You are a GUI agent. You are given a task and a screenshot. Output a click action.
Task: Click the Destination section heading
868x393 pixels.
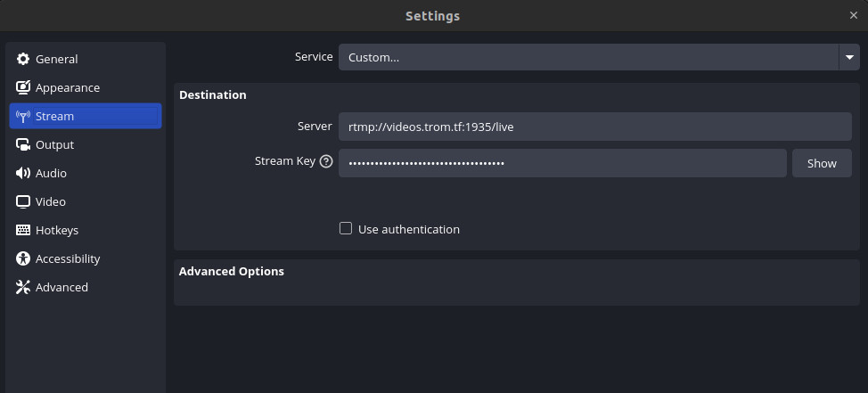coord(213,94)
